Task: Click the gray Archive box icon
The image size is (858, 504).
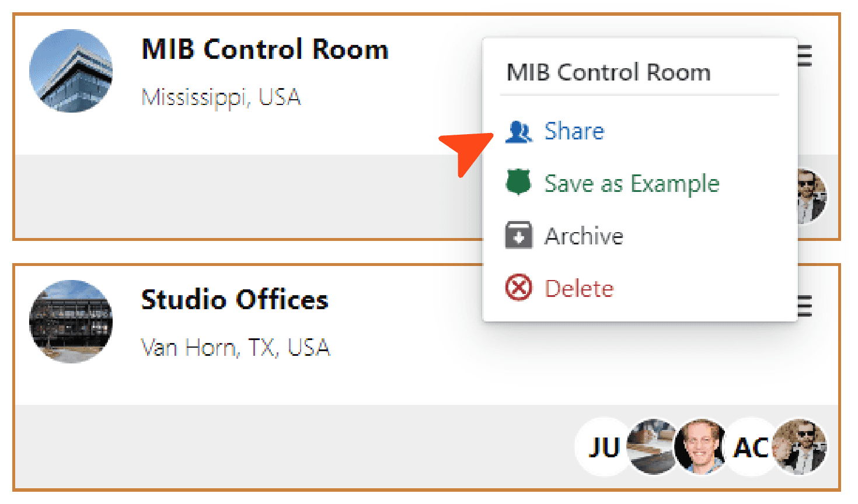Action: point(518,236)
